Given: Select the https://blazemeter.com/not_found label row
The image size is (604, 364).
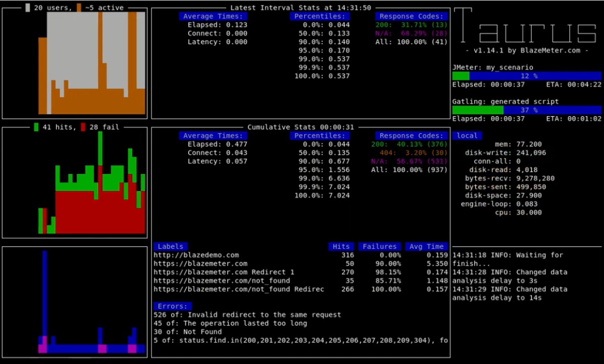Looking at the screenshot, I should (221, 281).
